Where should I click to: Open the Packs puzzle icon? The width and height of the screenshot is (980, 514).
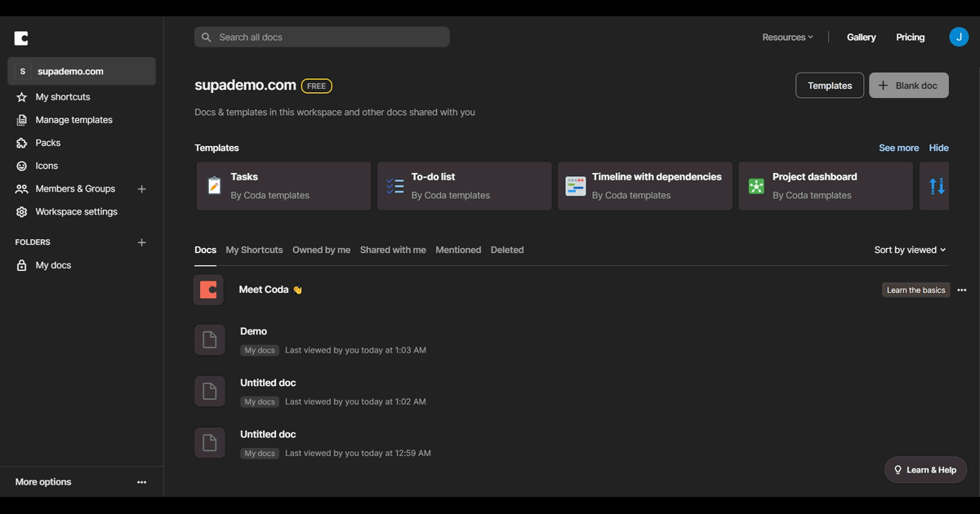[21, 143]
